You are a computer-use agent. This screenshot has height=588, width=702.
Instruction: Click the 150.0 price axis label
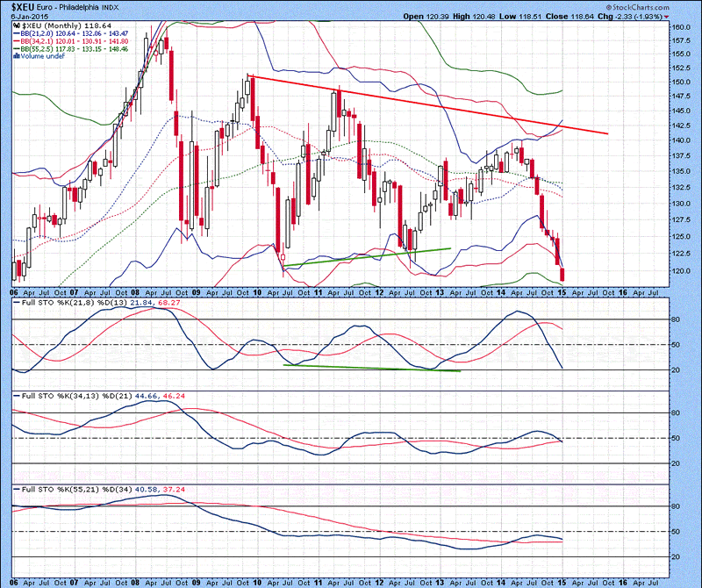coord(679,82)
